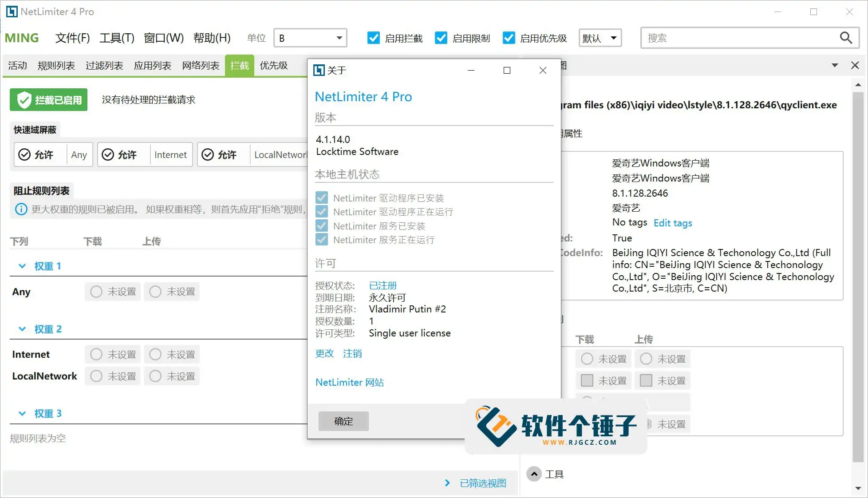Click the 确定 button in About dialog
868x498 pixels.
point(343,421)
